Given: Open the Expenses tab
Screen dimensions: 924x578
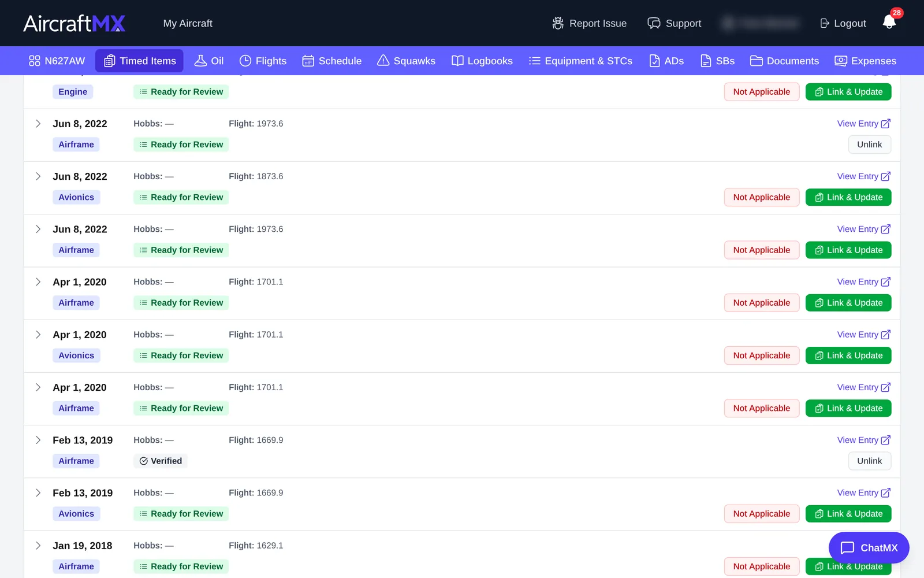Looking at the screenshot, I should [x=866, y=61].
